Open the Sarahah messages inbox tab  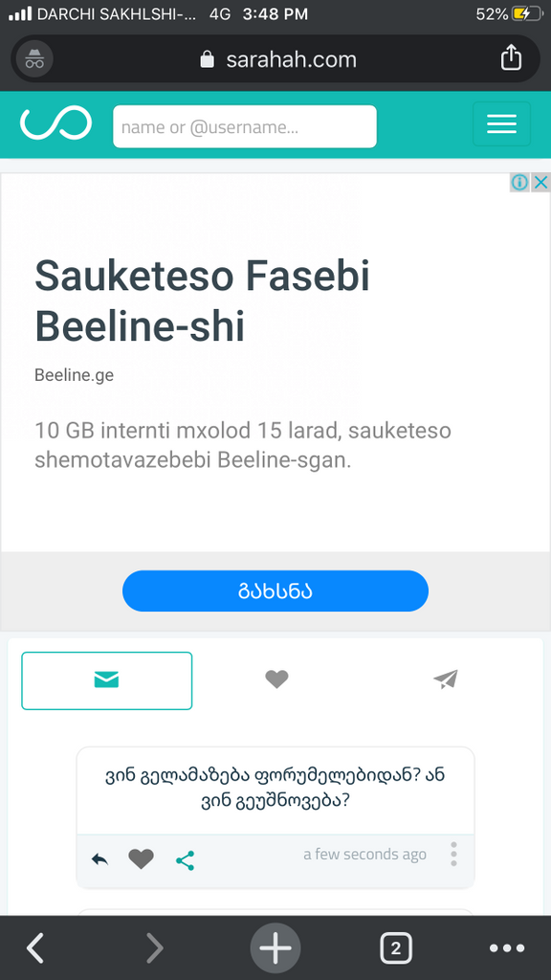(x=106, y=679)
